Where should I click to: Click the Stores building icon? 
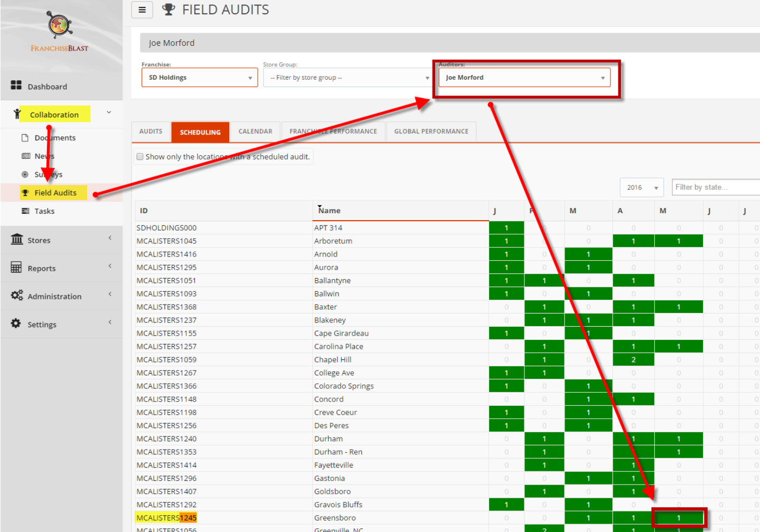click(x=17, y=239)
